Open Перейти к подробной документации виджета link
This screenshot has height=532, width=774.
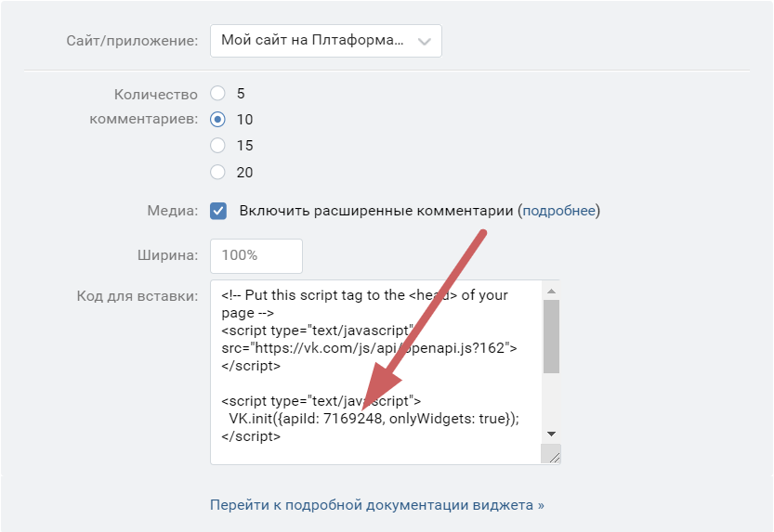point(376,505)
